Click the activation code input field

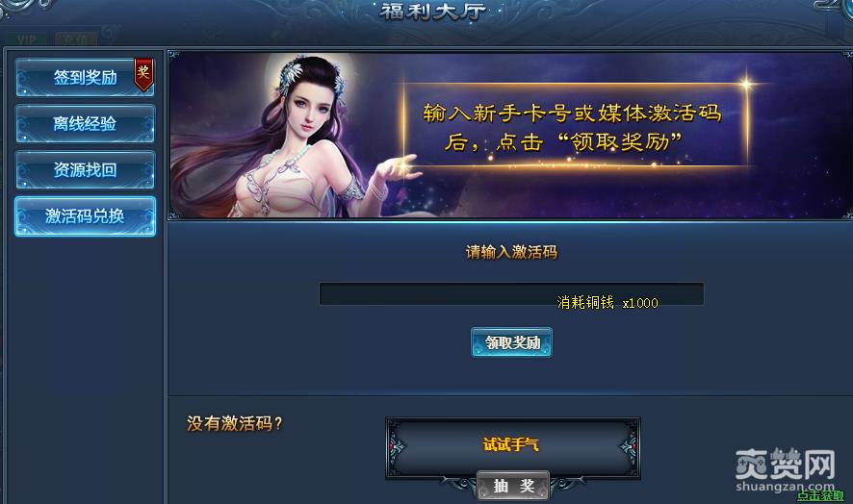pos(511,294)
